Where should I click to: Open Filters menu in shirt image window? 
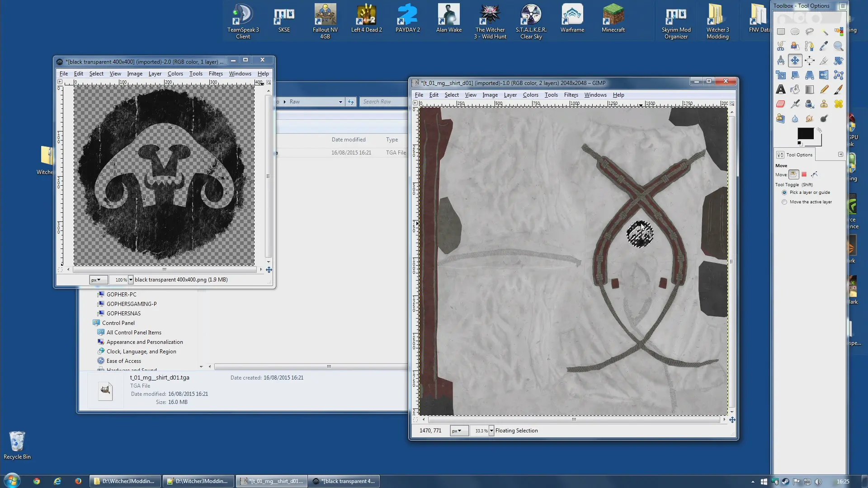[x=571, y=95]
